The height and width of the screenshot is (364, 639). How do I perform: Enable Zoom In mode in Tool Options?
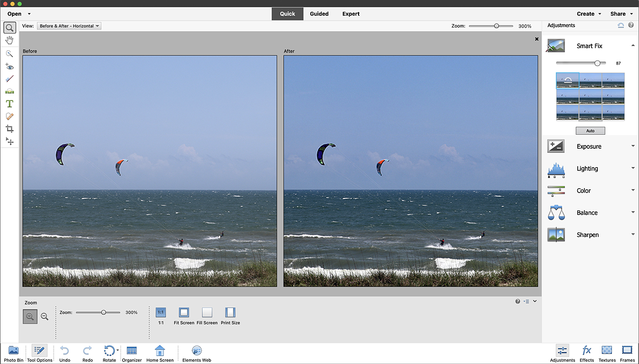pos(30,316)
